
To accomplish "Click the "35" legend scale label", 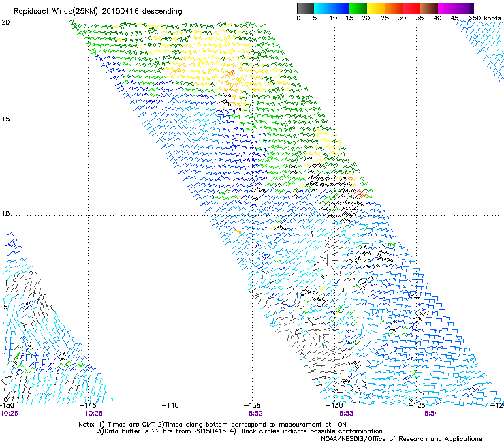I will point(420,18).
